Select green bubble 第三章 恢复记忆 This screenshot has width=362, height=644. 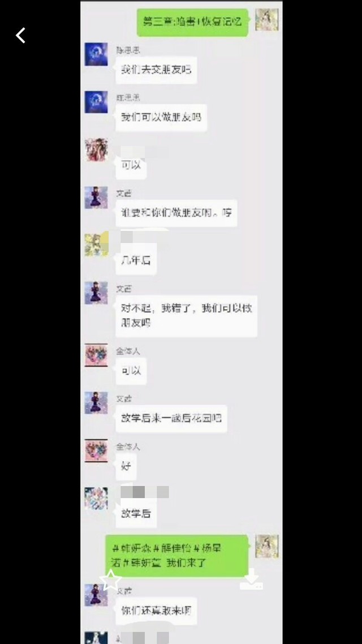[193, 22]
